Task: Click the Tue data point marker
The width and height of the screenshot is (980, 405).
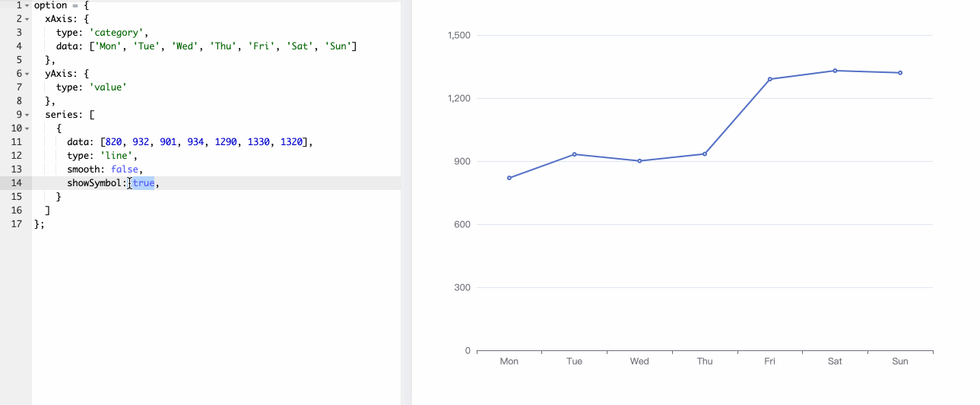Action: pyautogui.click(x=574, y=154)
